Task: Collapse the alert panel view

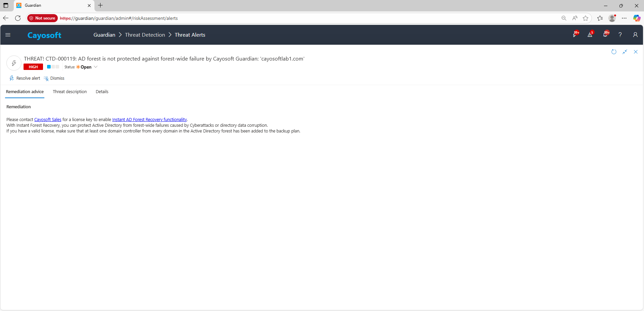Action: coord(625,52)
